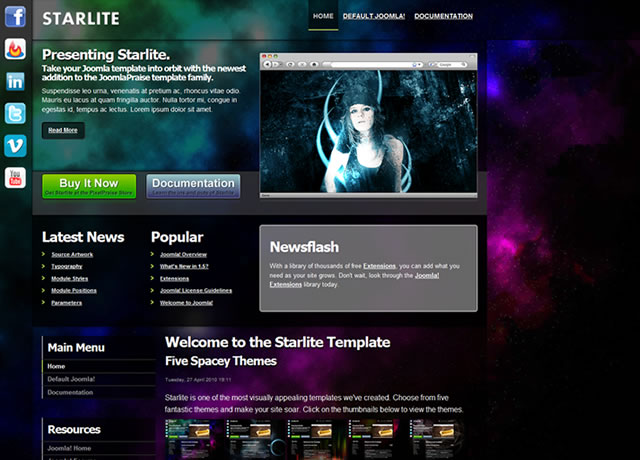Viewport: 640px width, 460px height.
Task: Click the blue Documentation button
Action: click(193, 186)
